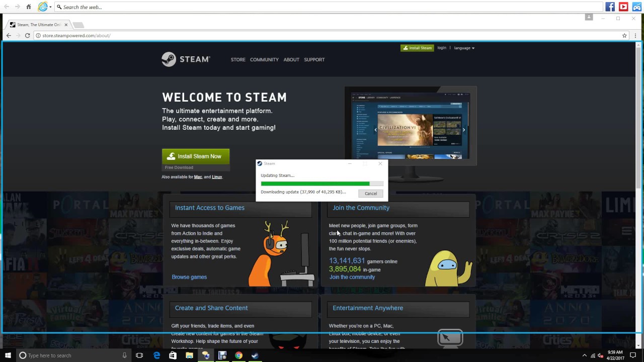Open the Windows Start menu
Image resolution: width=644 pixels, height=362 pixels.
8,355
